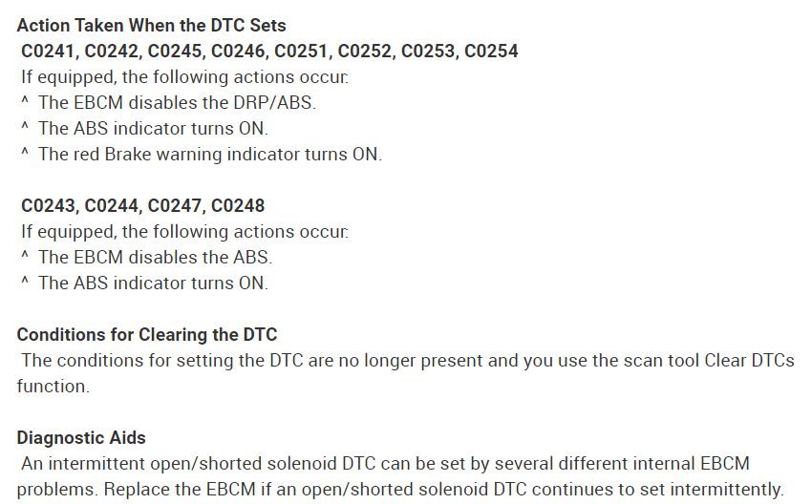Click the 'Diagnostic Aids' heading
This screenshot has height=504, width=812.
81,438
